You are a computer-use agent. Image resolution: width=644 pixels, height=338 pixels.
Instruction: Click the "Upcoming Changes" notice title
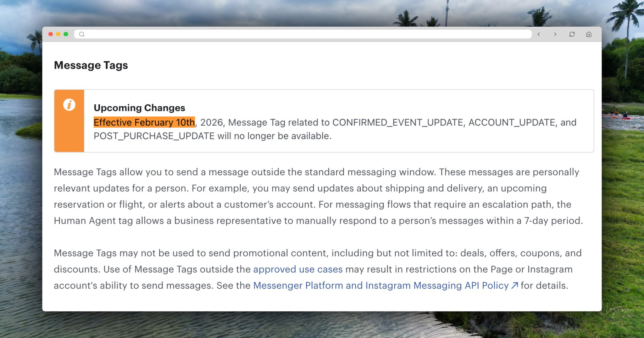tap(139, 108)
